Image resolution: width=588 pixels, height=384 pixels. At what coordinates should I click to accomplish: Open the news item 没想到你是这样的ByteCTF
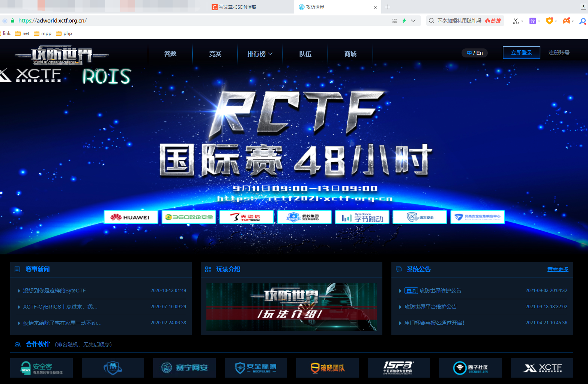pyautogui.click(x=54, y=291)
